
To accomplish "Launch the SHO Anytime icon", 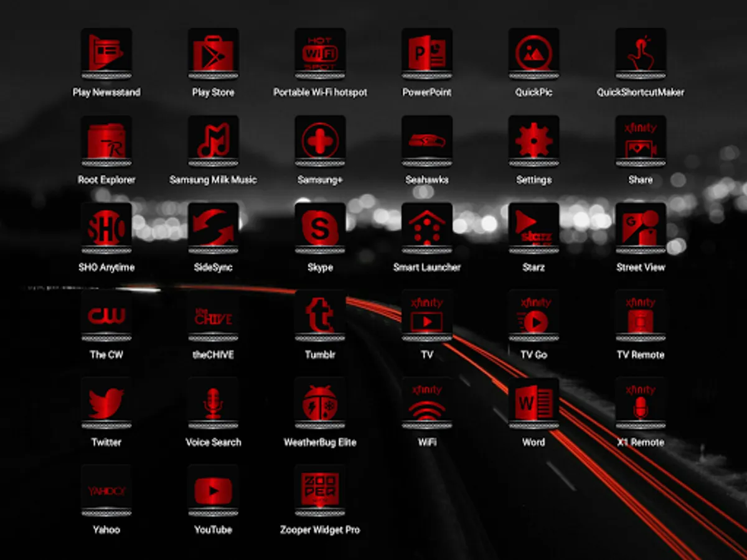I will pos(106,229).
